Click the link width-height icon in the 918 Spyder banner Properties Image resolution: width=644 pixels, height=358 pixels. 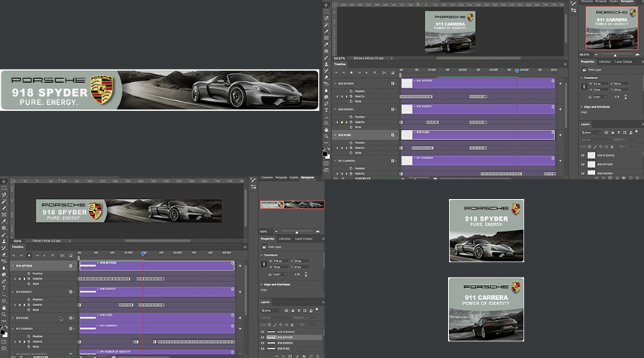[x=264, y=265]
